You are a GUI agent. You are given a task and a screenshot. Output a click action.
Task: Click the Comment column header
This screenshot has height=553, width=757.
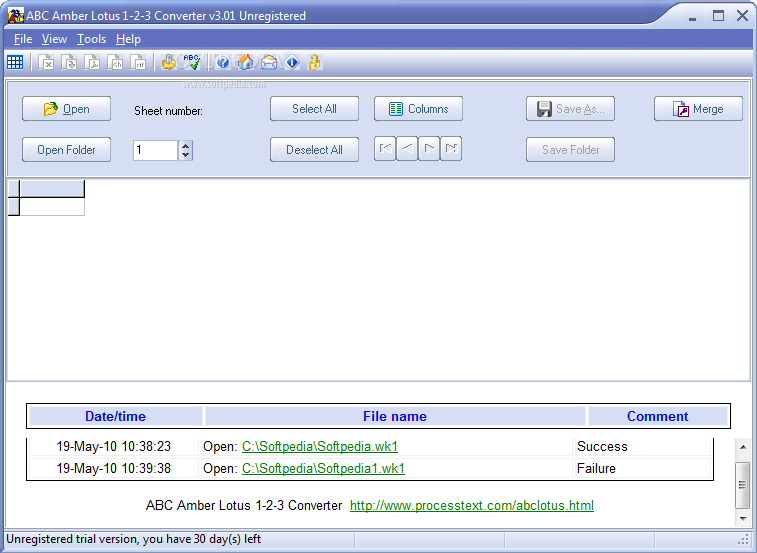[658, 416]
